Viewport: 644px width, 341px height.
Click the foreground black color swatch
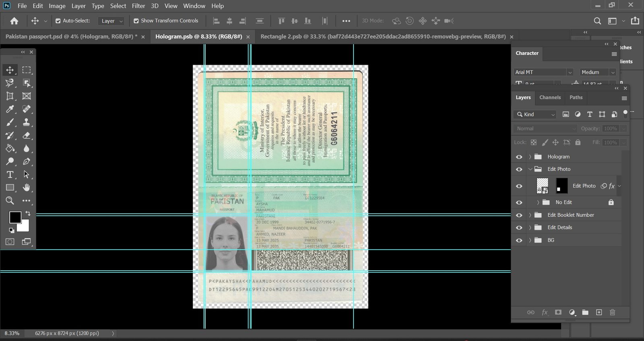point(15,218)
